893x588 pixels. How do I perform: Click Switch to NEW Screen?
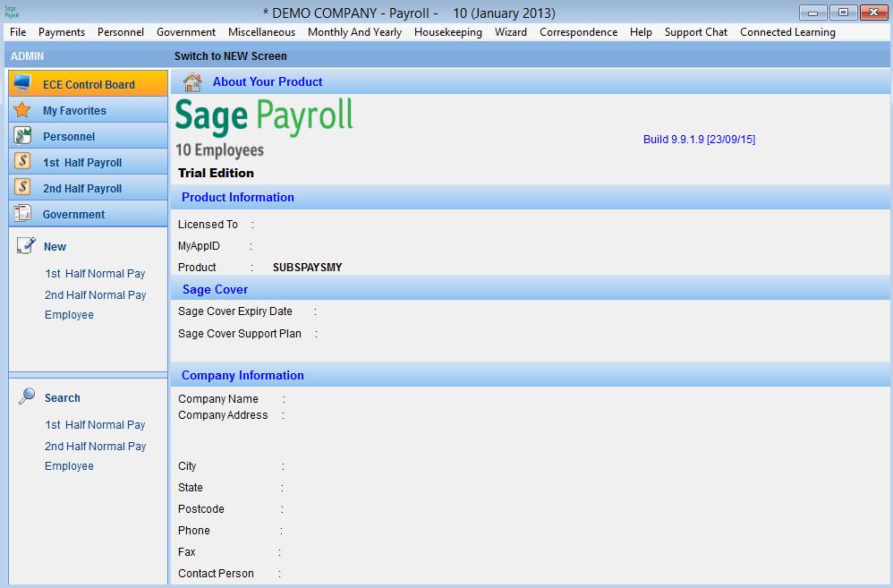coord(231,55)
